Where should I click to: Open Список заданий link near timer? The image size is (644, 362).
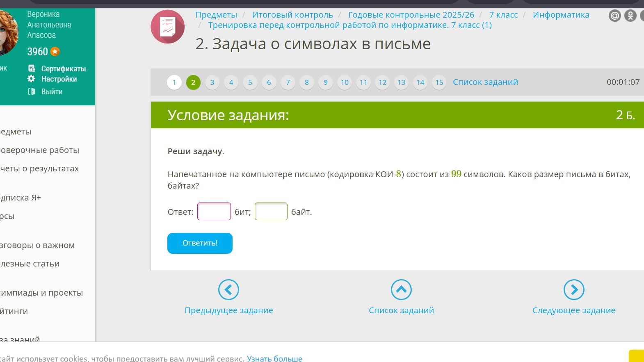[485, 82]
